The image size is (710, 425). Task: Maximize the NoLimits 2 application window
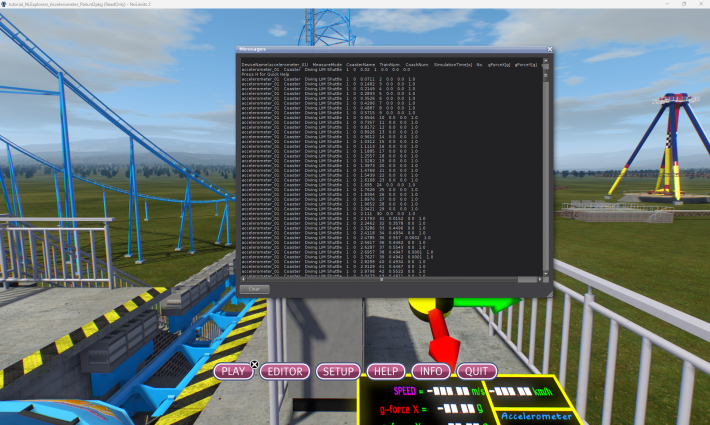(684, 4)
